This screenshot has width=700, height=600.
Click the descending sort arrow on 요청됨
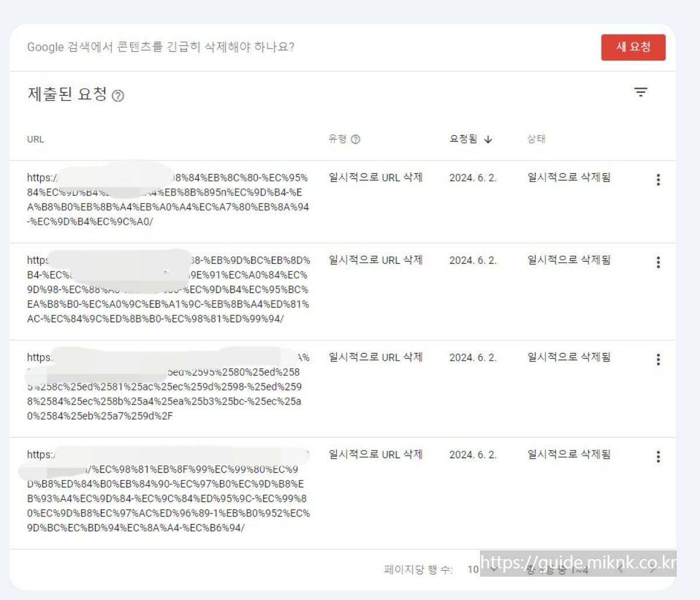pyautogui.click(x=488, y=140)
